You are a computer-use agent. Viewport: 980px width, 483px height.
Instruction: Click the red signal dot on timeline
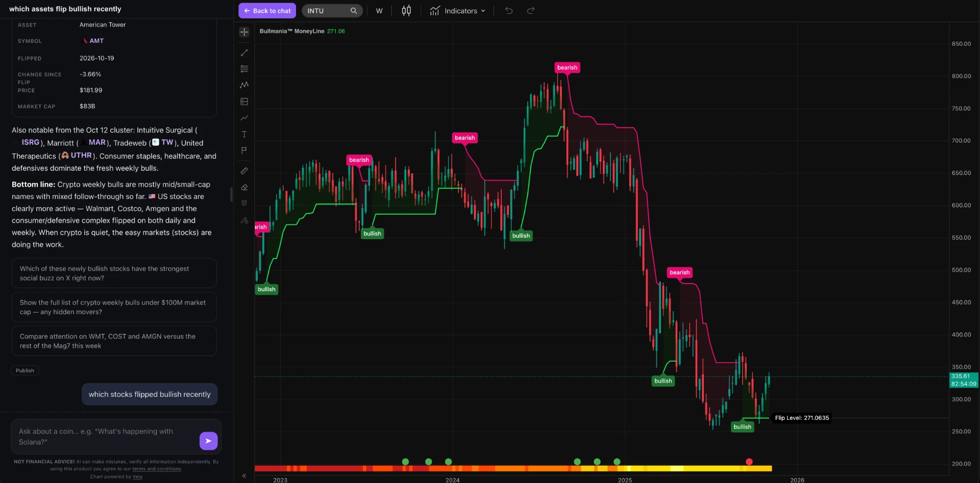[749, 462]
